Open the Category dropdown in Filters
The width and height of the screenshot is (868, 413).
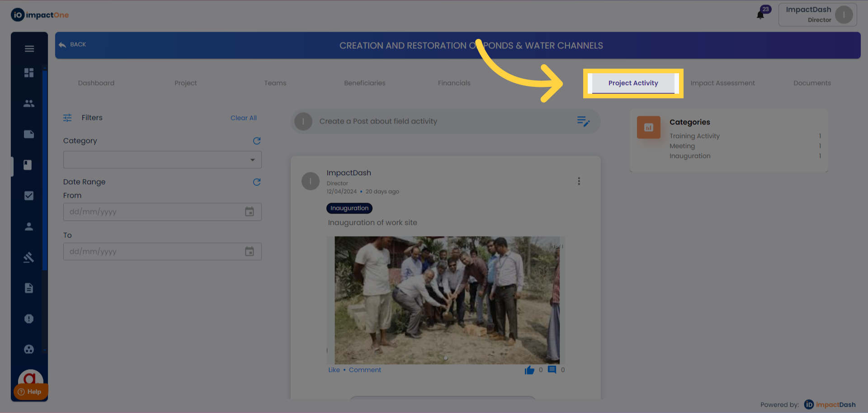[162, 160]
